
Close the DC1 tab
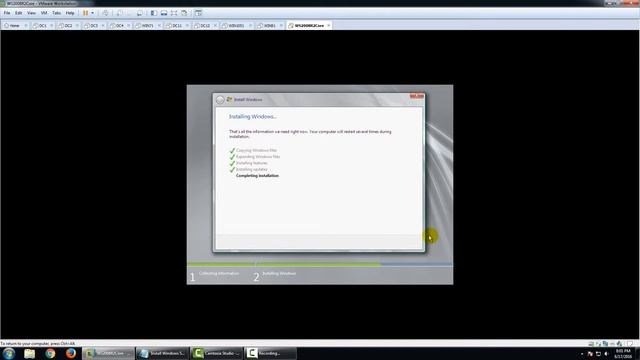point(51,25)
